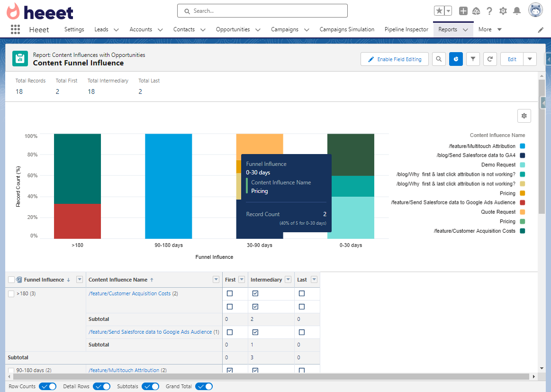Click the Global Actions plus icon
This screenshot has height=392, width=551.
tap(463, 11)
